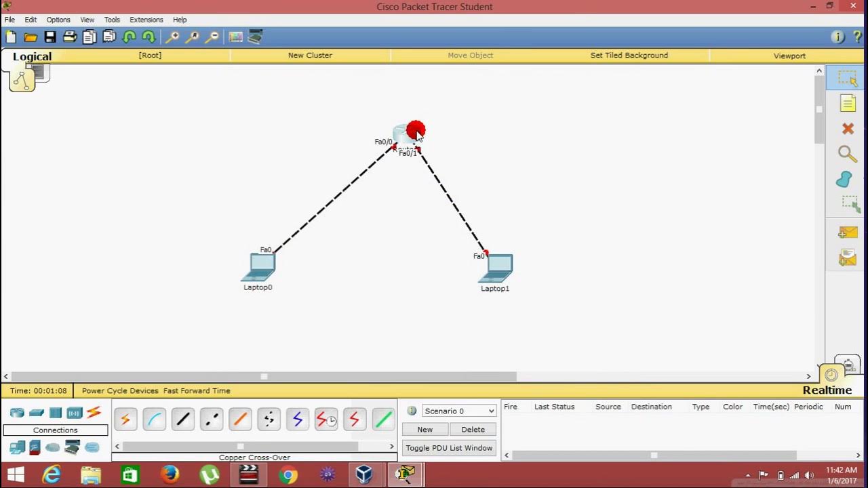The width and height of the screenshot is (868, 488).
Task: Select the Draw Polygon tool
Action: coord(845,179)
